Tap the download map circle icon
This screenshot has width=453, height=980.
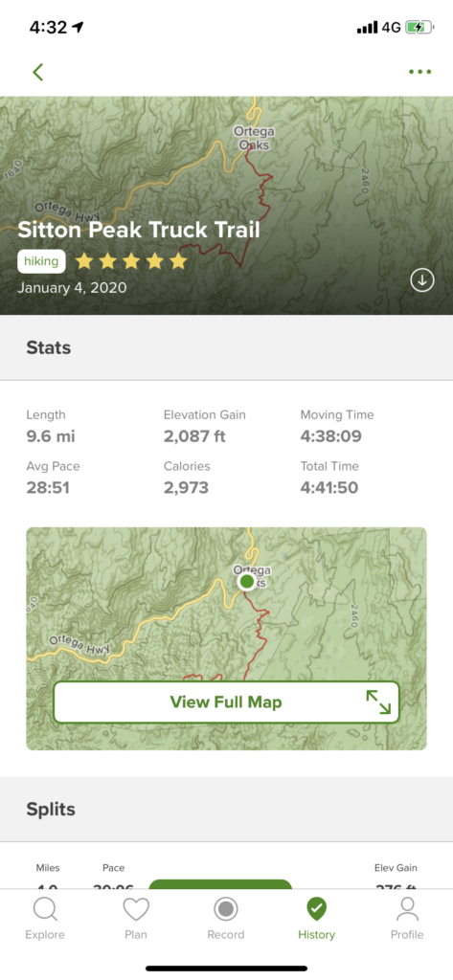pyautogui.click(x=422, y=280)
